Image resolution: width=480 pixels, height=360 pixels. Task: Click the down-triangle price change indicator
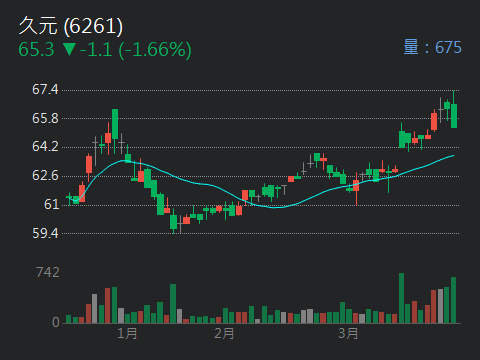click(x=70, y=49)
